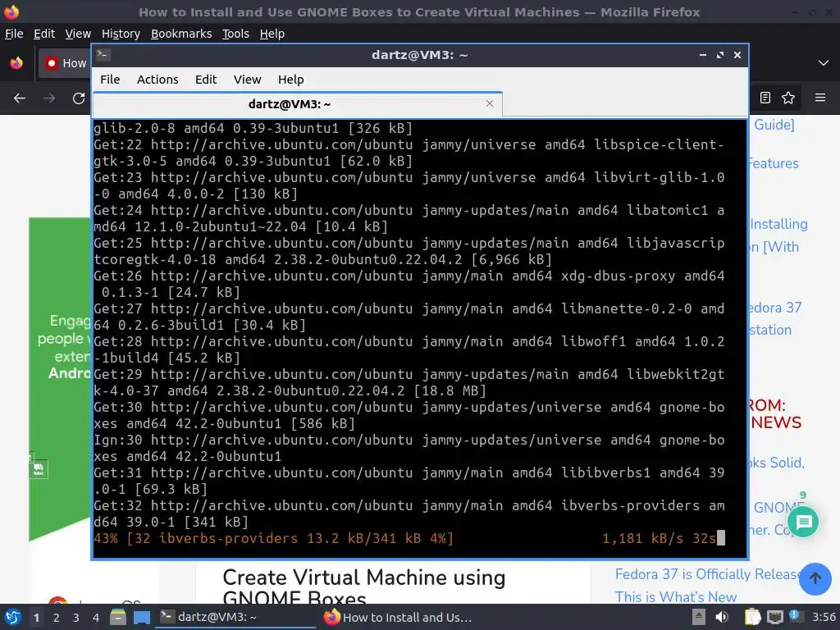Image resolution: width=840 pixels, height=630 pixels.
Task: Open the Lubuntu start menu icon
Action: point(12,617)
